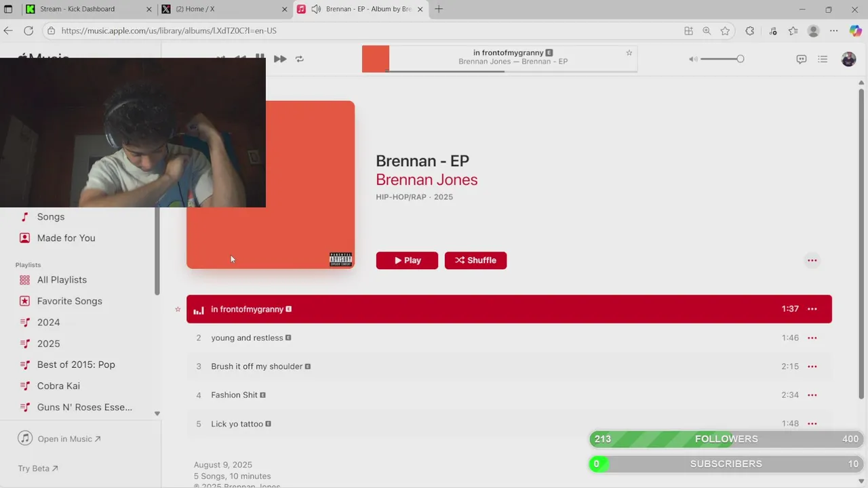The image size is (868, 488).
Task: Select the track young and restless
Action: tap(509, 338)
